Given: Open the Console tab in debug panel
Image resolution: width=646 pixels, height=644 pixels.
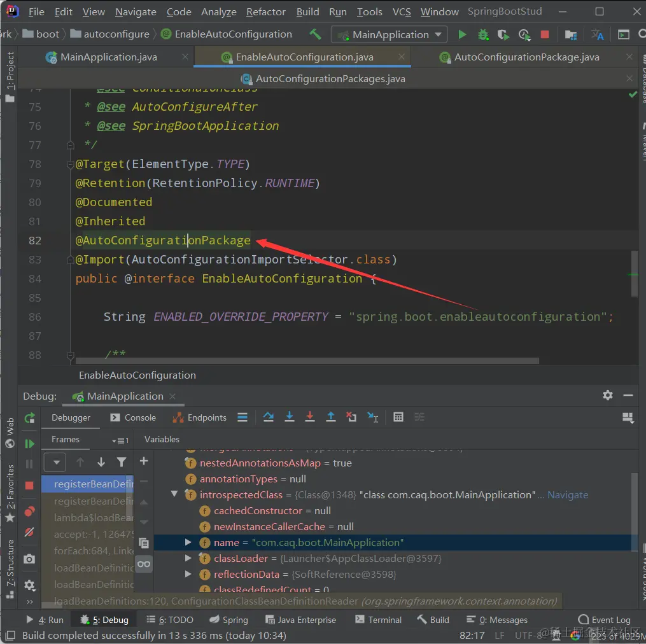Looking at the screenshot, I should (x=132, y=417).
